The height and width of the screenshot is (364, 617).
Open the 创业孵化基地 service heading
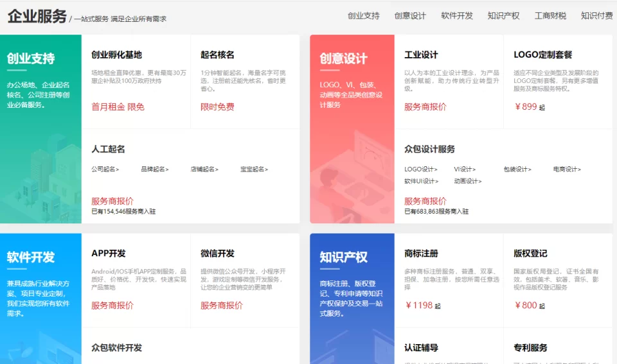tap(116, 55)
